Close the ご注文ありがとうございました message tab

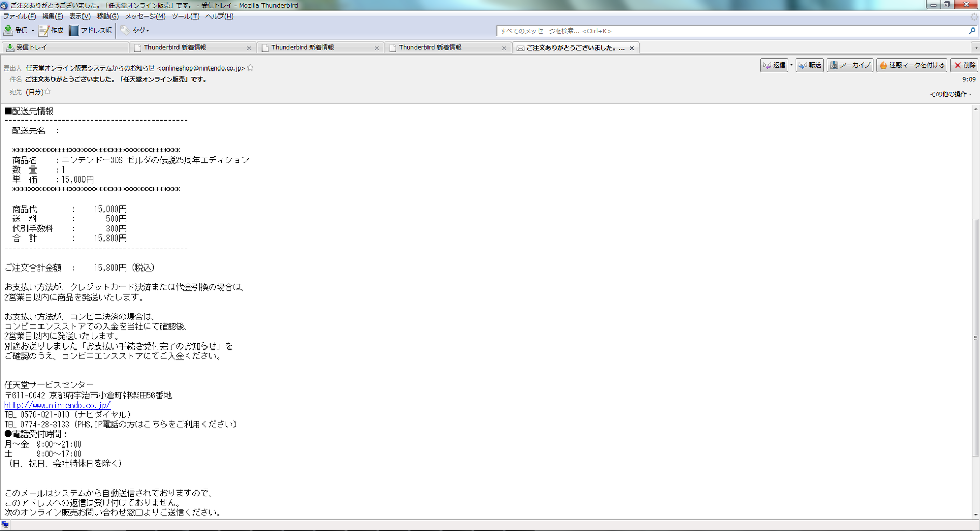point(632,48)
